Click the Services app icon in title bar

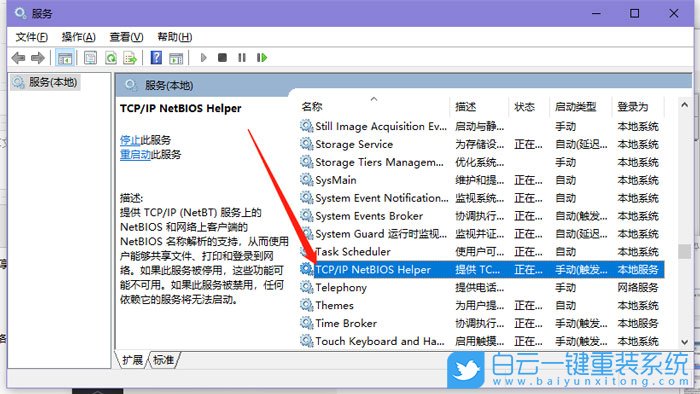click(20, 13)
